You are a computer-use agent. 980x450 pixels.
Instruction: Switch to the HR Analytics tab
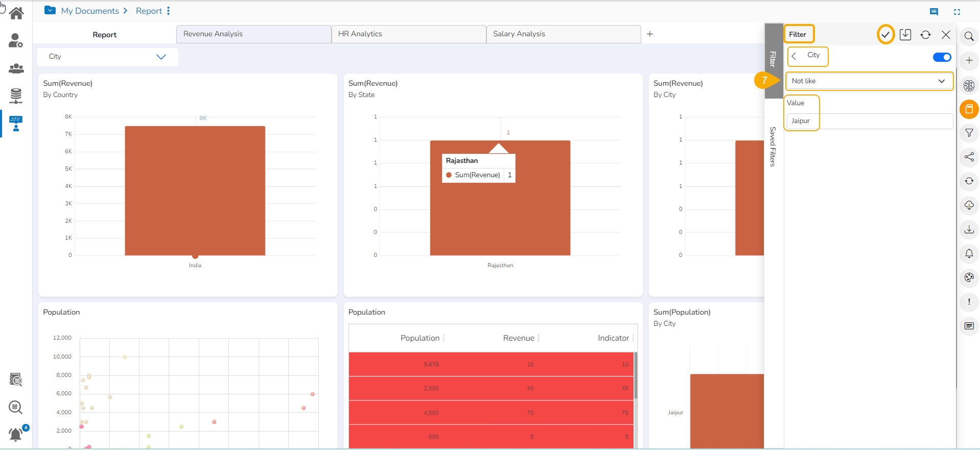[x=408, y=34]
